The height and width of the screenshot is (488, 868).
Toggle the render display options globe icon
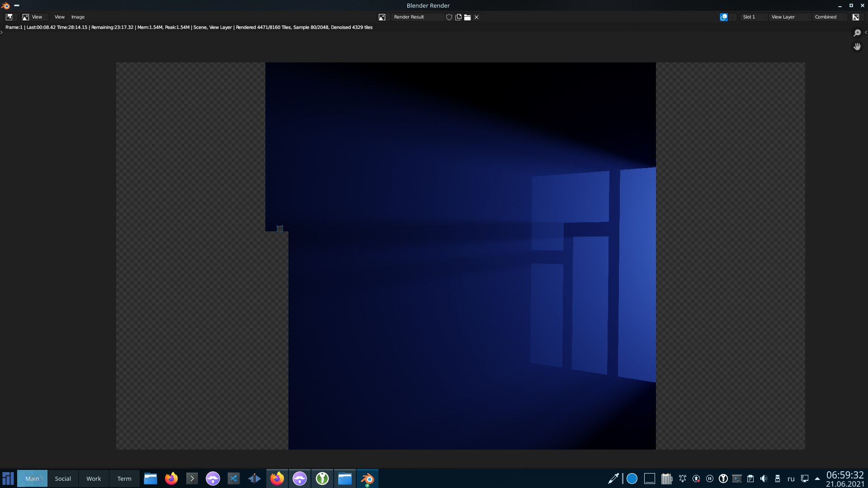tap(724, 17)
